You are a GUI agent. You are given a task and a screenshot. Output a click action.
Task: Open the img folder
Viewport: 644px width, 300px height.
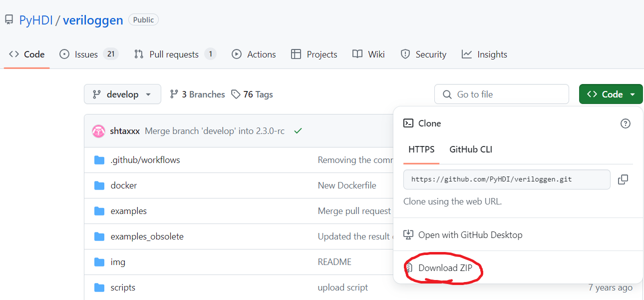(118, 262)
